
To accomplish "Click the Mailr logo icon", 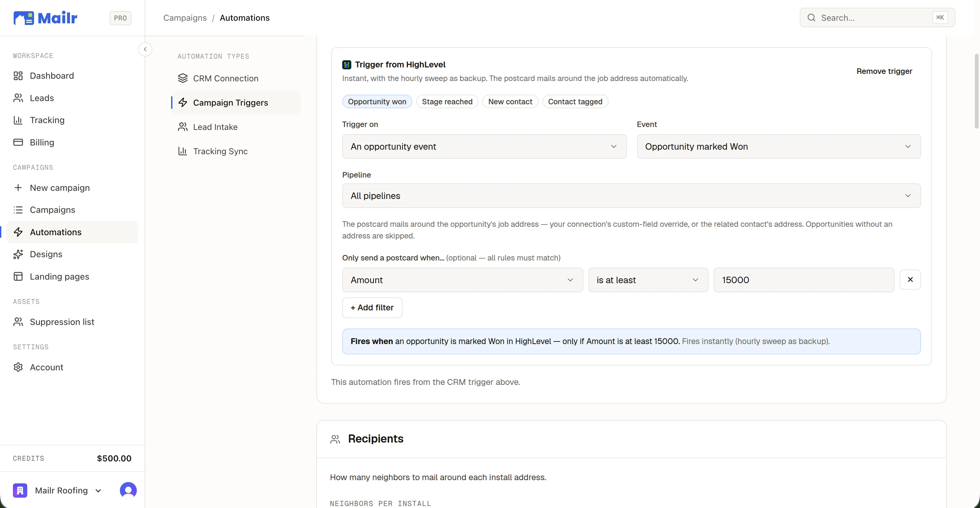I will click(24, 18).
